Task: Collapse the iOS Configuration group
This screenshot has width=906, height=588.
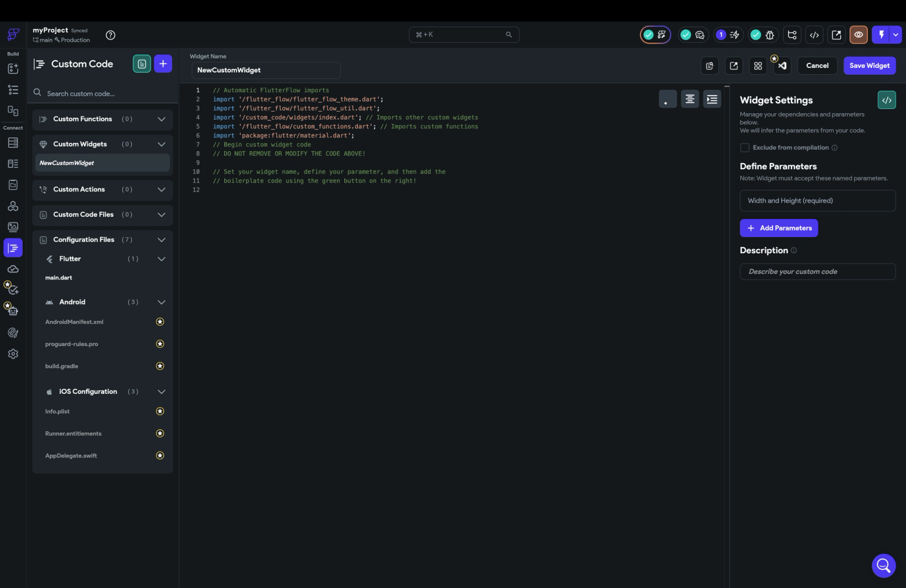Action: (x=161, y=392)
